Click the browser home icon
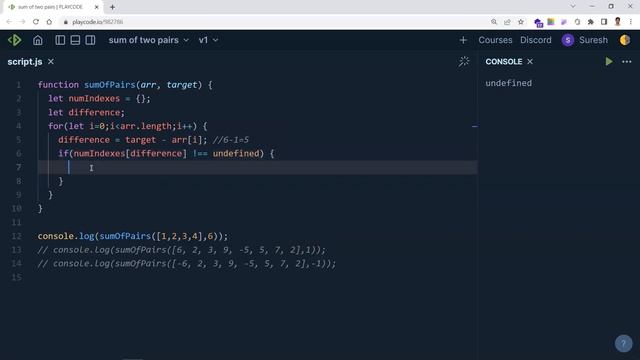Screen dimensions: 640x360 tap(49, 22)
